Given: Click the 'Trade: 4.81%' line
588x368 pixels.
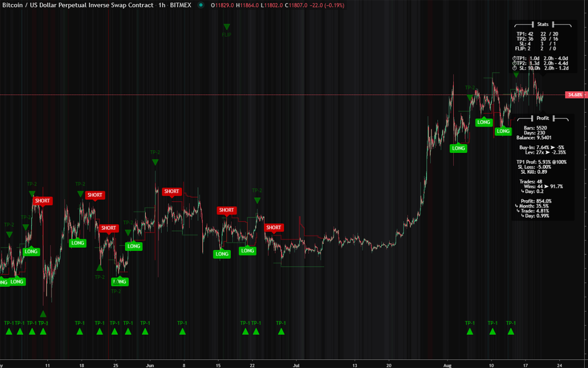Looking at the screenshot, I should [533, 211].
